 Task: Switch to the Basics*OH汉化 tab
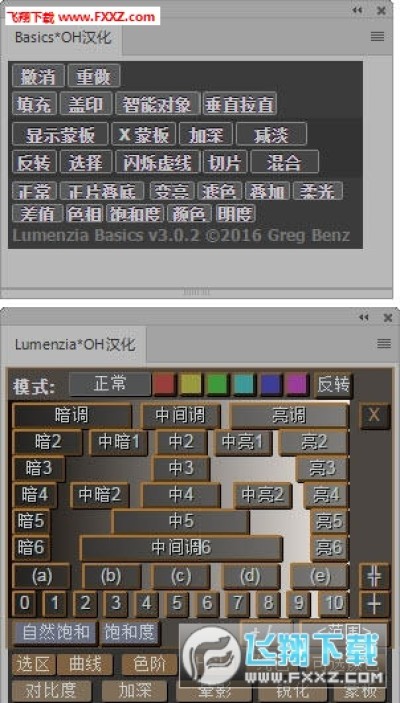[x=62, y=37]
